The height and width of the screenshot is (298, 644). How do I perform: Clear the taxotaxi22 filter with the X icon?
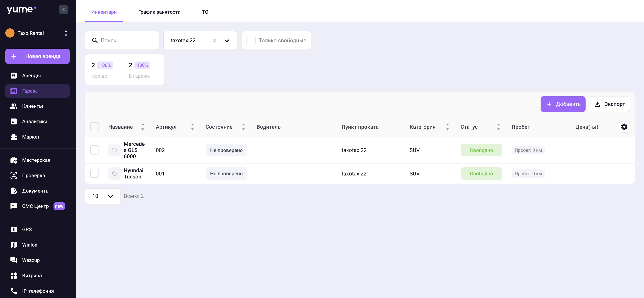point(215,41)
